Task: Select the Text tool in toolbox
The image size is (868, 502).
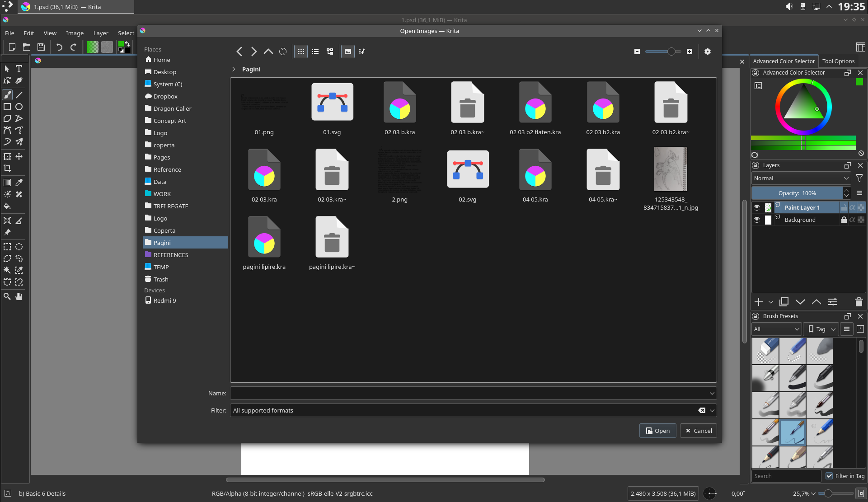Action: (x=19, y=69)
